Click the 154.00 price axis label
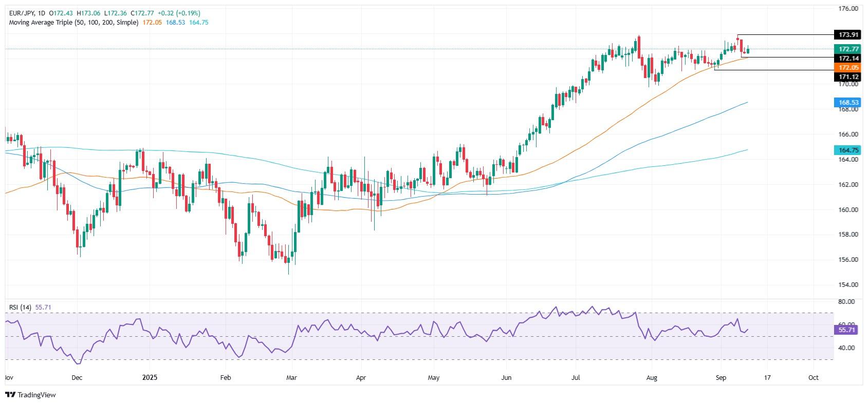The height and width of the screenshot is (404, 868). click(x=848, y=284)
